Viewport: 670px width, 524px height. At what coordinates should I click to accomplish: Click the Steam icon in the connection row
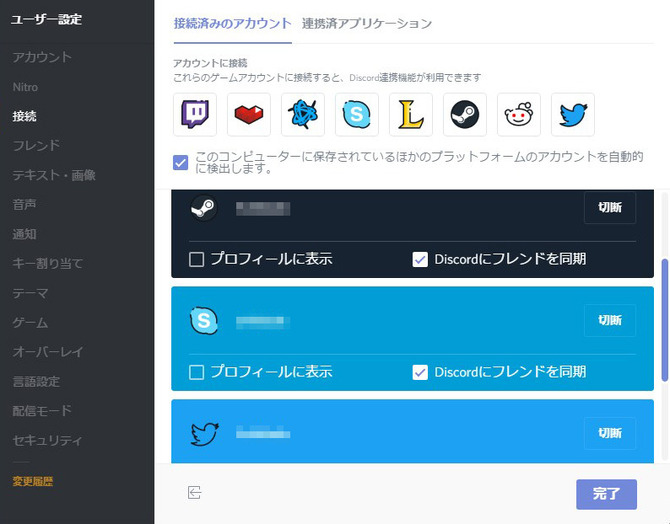465,115
